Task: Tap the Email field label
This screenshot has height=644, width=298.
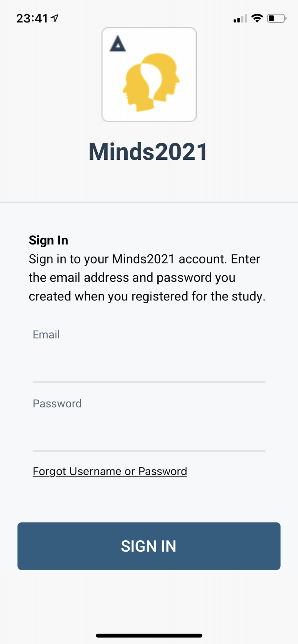Action: (46, 335)
